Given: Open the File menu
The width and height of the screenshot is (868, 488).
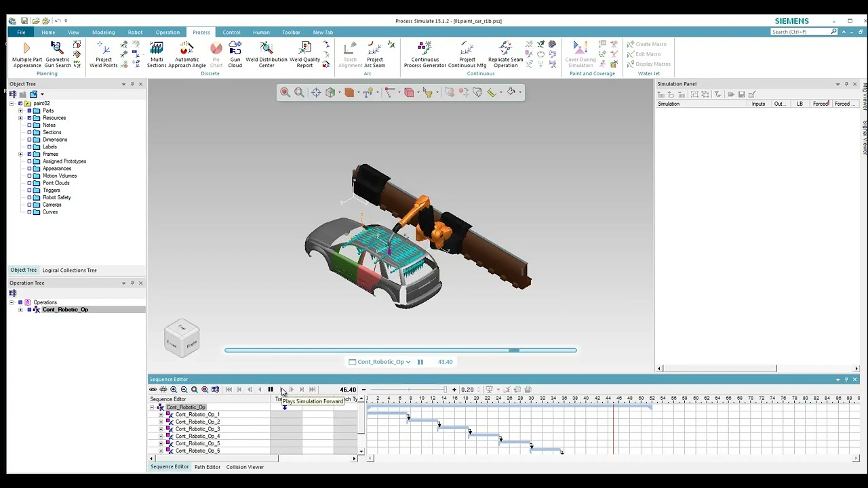Looking at the screenshot, I should [x=21, y=33].
